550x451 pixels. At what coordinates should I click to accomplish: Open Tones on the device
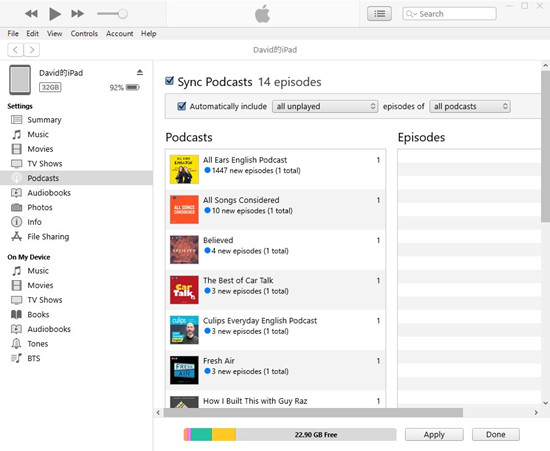click(76, 344)
